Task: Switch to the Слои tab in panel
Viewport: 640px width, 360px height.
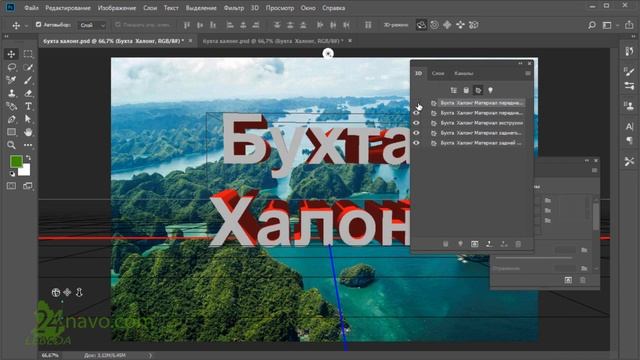Action: coord(438,73)
